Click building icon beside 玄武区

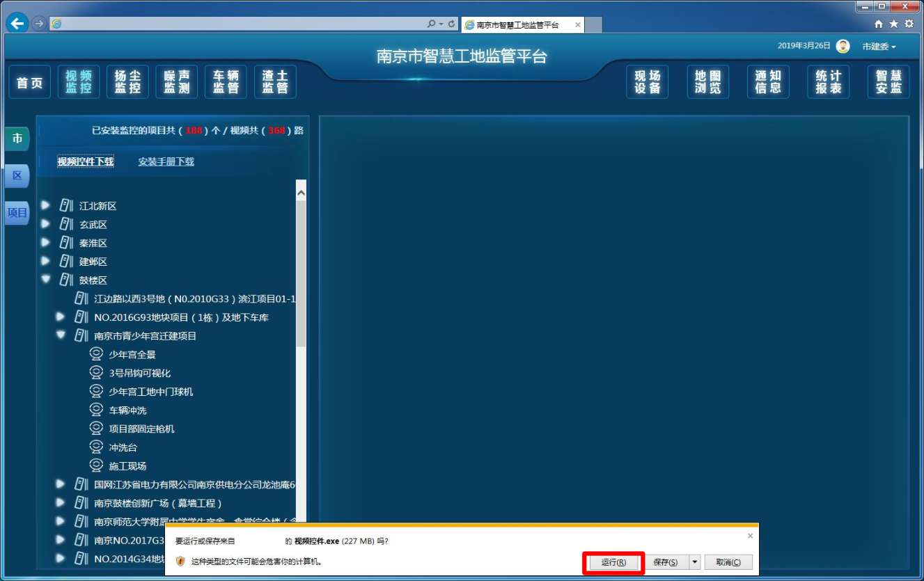coord(66,224)
